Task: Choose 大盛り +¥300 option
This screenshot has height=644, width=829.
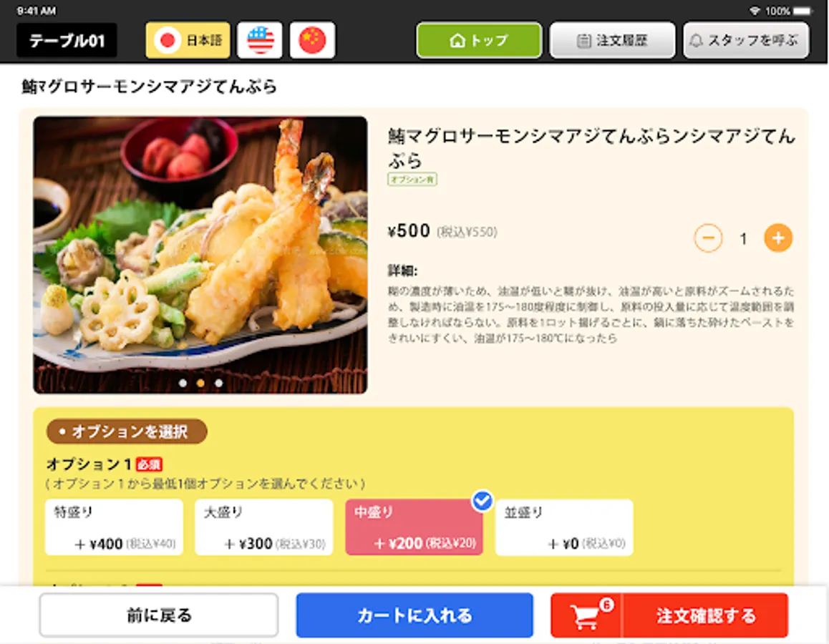Action: coord(264,527)
